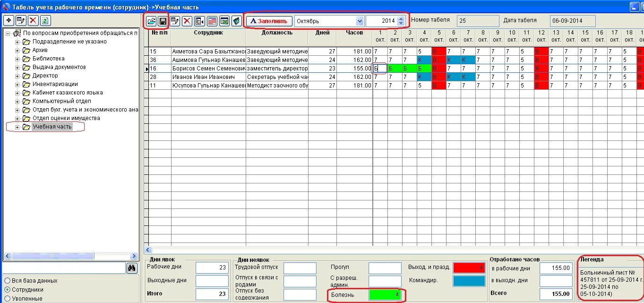
Task: Select the 'Уволенные' radio button
Action: click(x=7, y=299)
